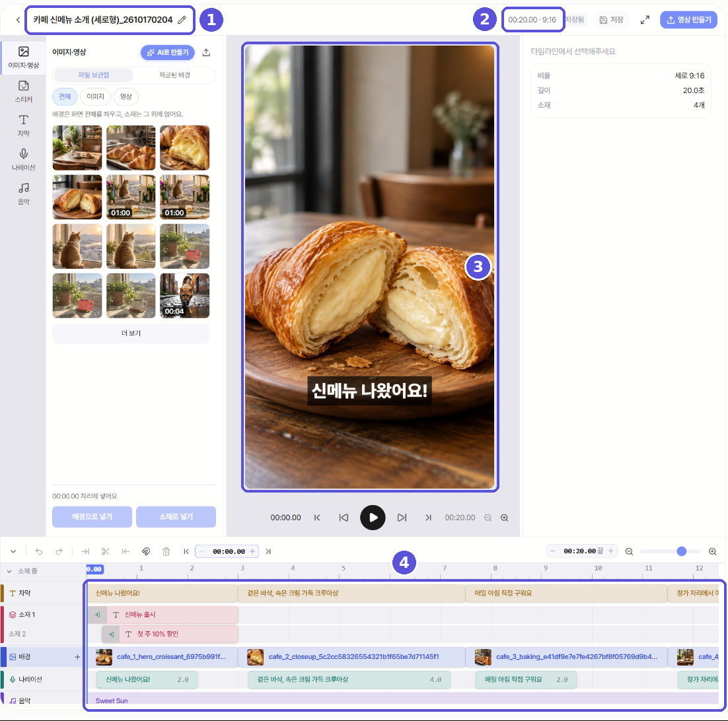
Task: Adjust the timeline zoom slider handle
Action: (x=681, y=551)
